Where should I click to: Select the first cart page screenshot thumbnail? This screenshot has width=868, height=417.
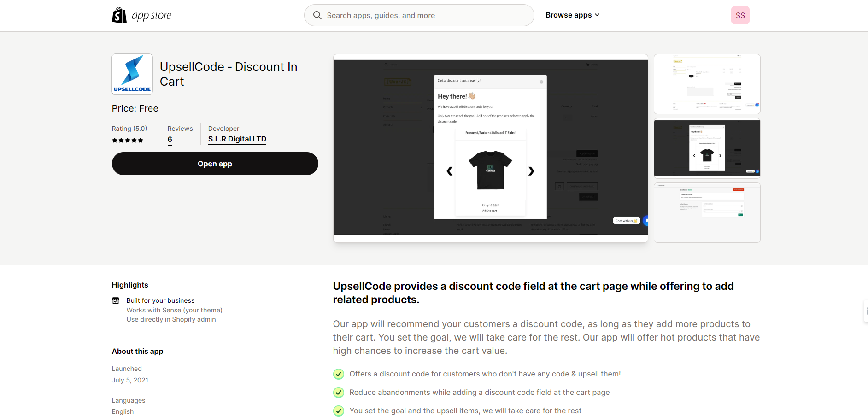coord(707,84)
